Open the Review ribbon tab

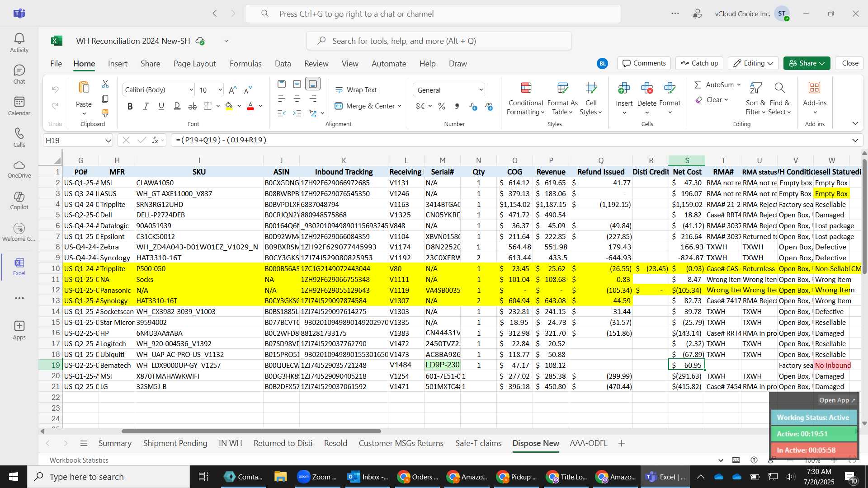pos(316,64)
